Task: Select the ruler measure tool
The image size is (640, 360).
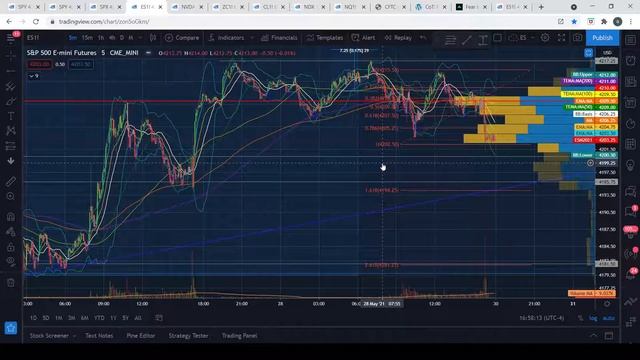Action: point(11,181)
